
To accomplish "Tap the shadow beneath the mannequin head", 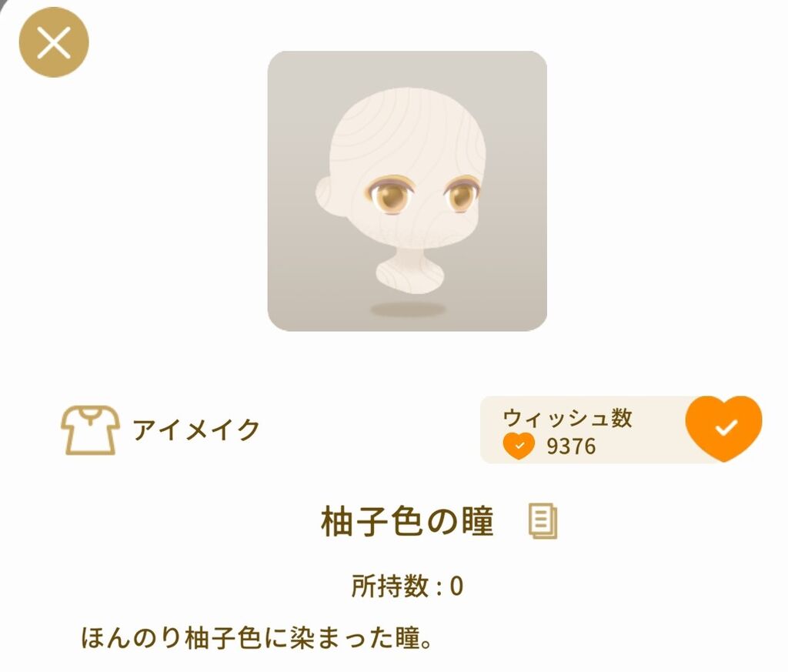I will point(408,309).
